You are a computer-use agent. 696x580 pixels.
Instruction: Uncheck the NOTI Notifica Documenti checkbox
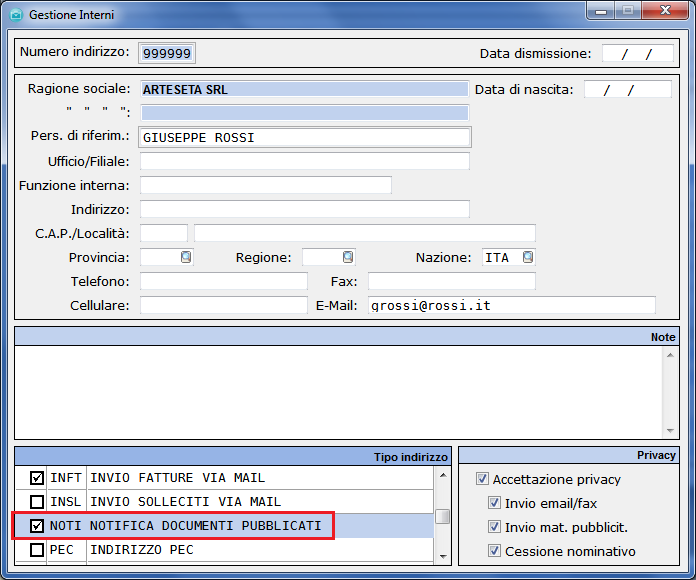click(x=37, y=526)
